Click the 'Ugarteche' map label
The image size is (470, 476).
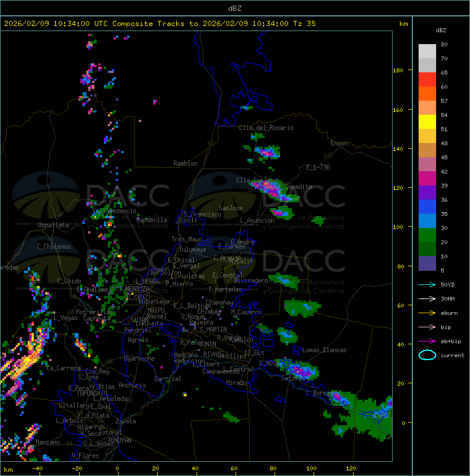pyautogui.click(x=140, y=358)
